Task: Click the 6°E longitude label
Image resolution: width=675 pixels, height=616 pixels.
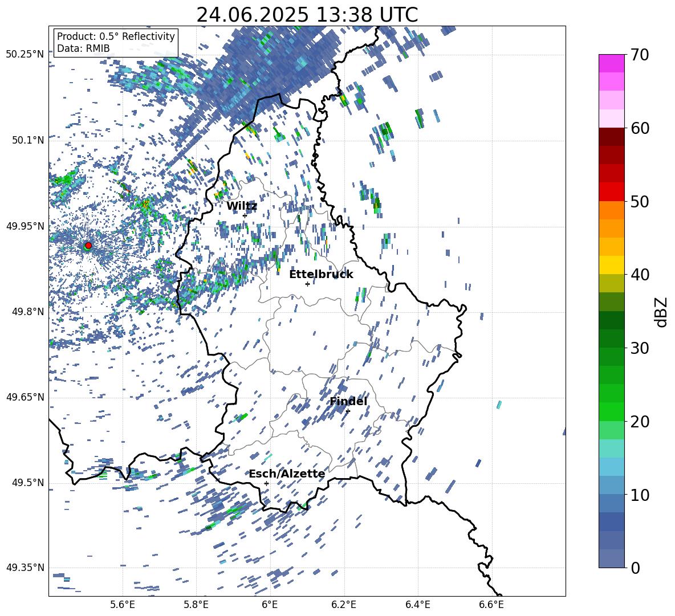Action: (270, 605)
